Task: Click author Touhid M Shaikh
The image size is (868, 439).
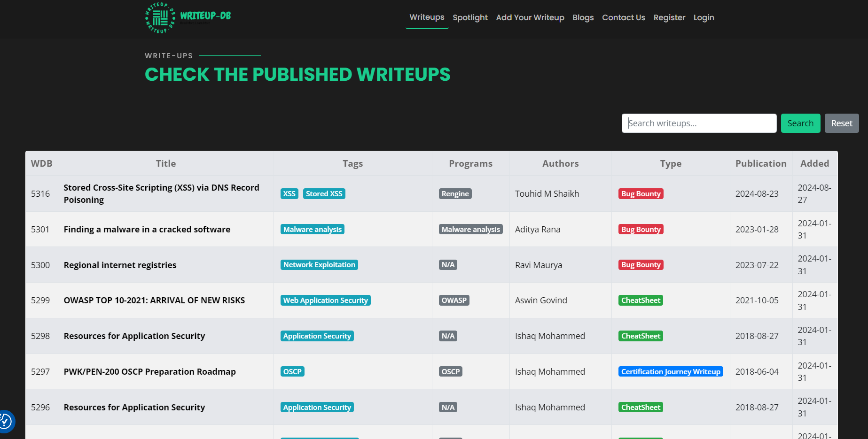Action: click(547, 193)
